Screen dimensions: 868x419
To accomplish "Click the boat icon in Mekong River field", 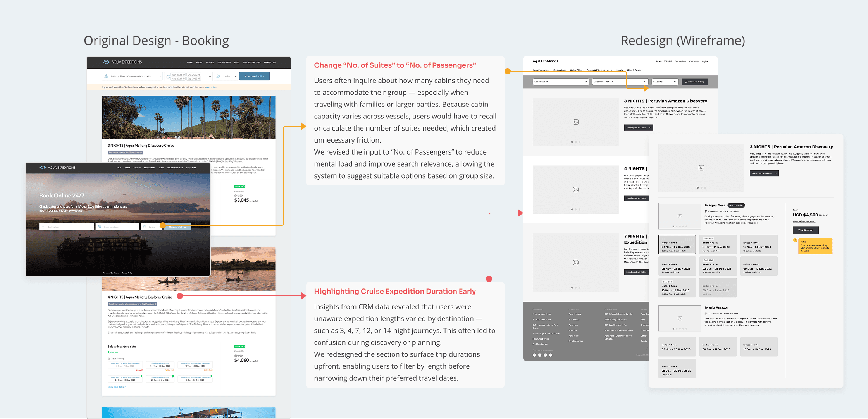I will click(106, 76).
